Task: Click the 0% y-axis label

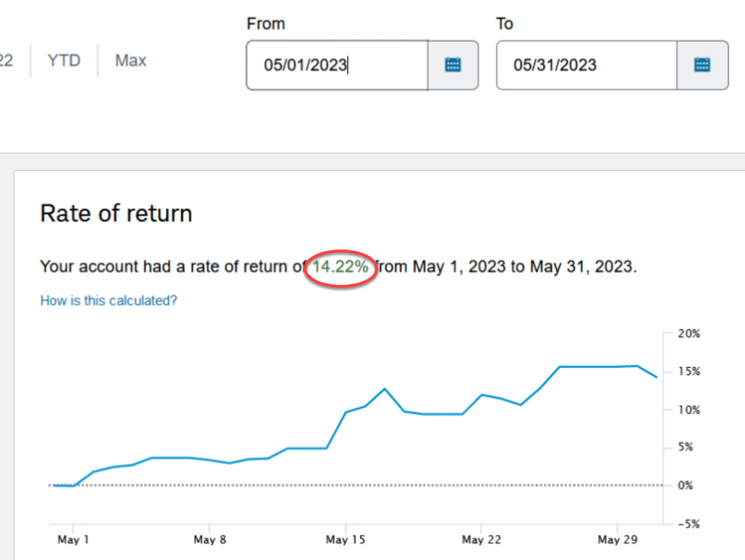Action: [685, 485]
